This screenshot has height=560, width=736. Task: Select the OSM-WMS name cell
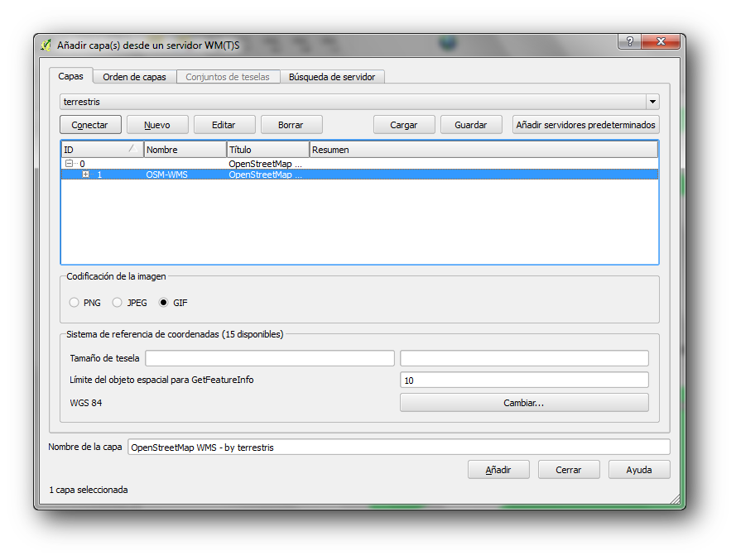tap(166, 175)
